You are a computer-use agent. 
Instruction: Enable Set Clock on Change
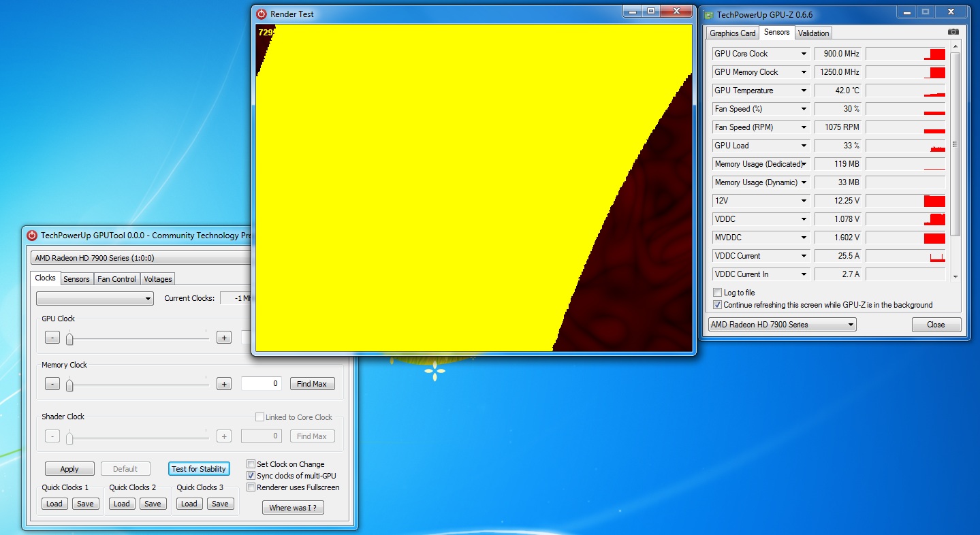point(251,464)
